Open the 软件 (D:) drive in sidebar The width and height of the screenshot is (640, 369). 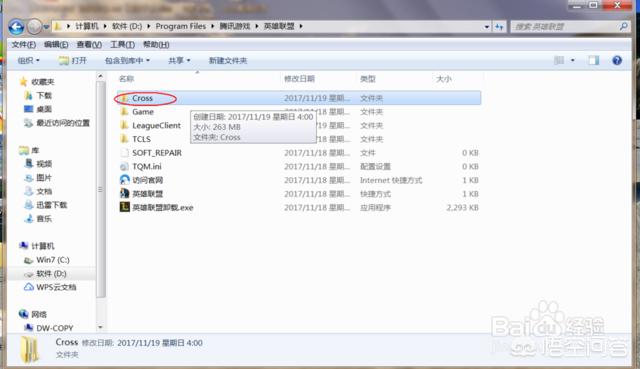51,273
